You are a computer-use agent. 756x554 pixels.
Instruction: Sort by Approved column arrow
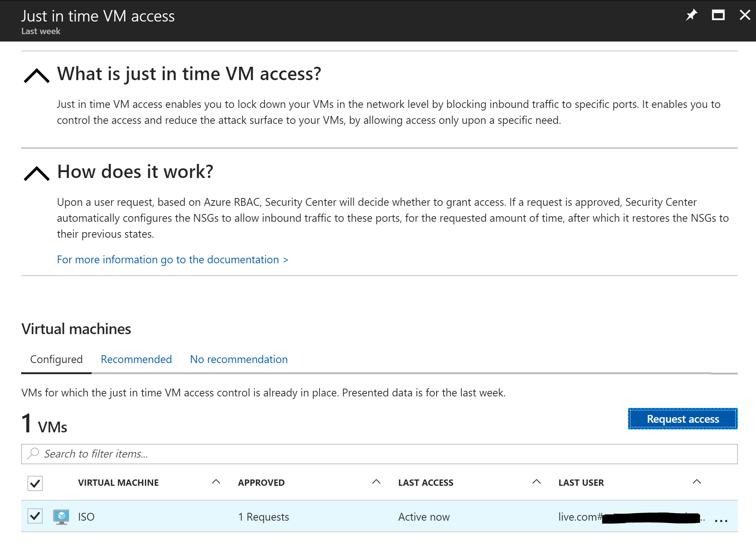376,482
